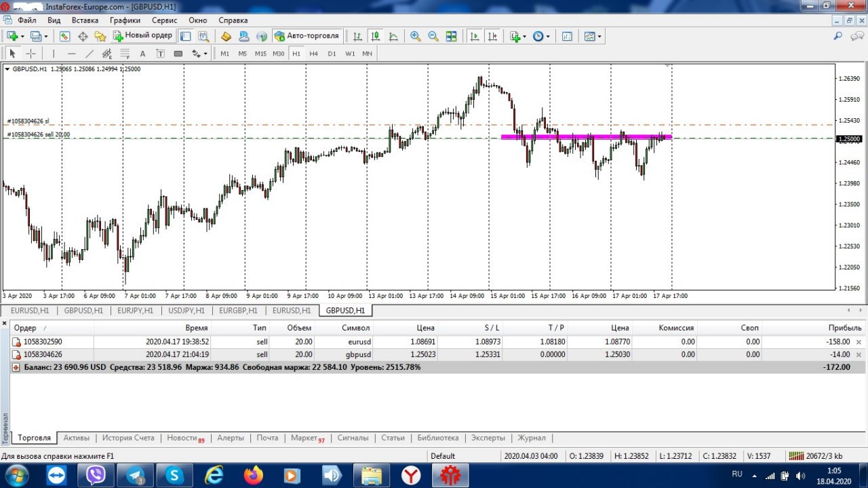This screenshot has width=868, height=488.
Task: Open the strategy tester N chart icon
Action: (567, 36)
